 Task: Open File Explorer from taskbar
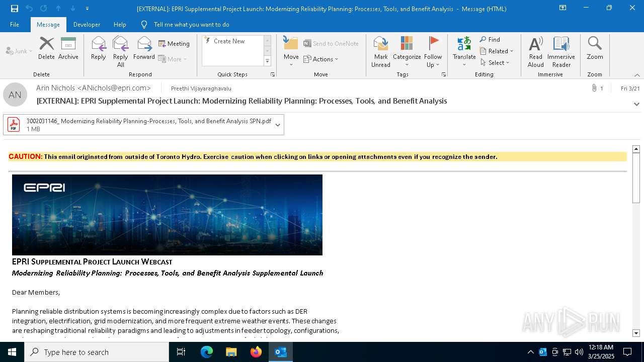pos(231,352)
